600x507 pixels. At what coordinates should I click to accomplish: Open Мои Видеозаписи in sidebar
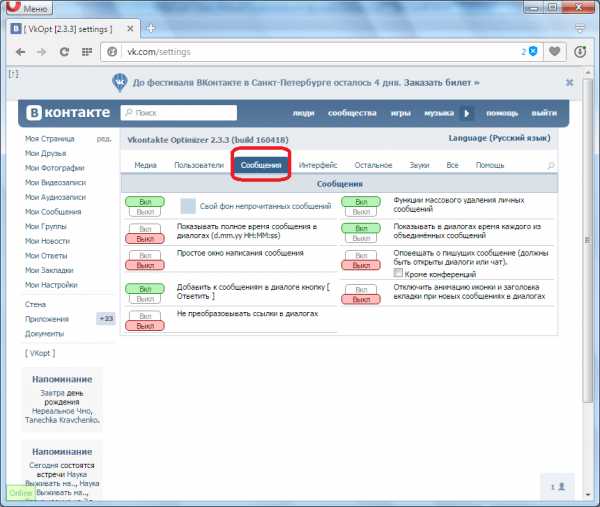pyautogui.click(x=55, y=183)
